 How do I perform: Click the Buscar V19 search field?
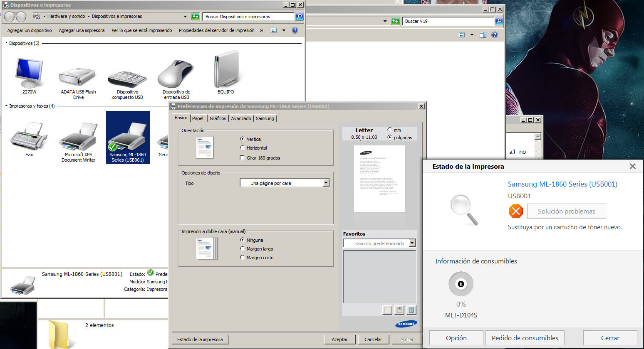[x=448, y=21]
